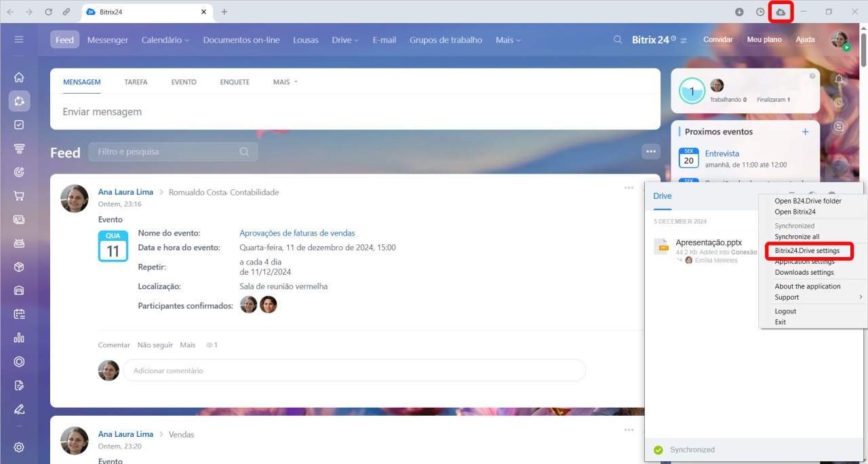Click the browser downloads arrow icon

click(x=740, y=12)
